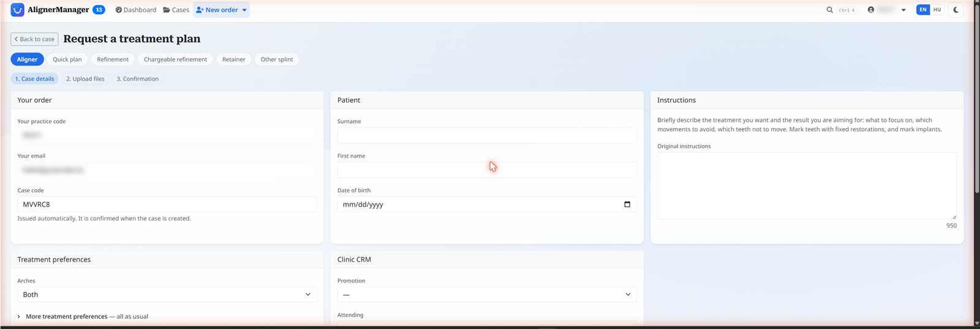Click the Your practice code field
Screen dimensions: 980x329
click(167, 135)
